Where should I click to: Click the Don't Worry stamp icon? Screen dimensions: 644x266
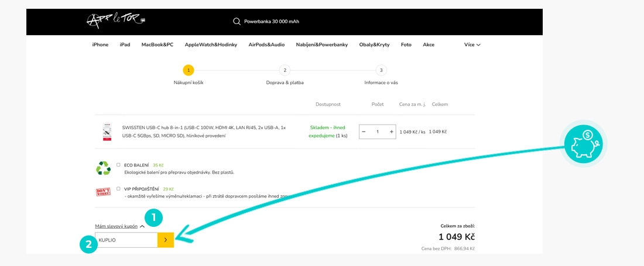tap(103, 192)
